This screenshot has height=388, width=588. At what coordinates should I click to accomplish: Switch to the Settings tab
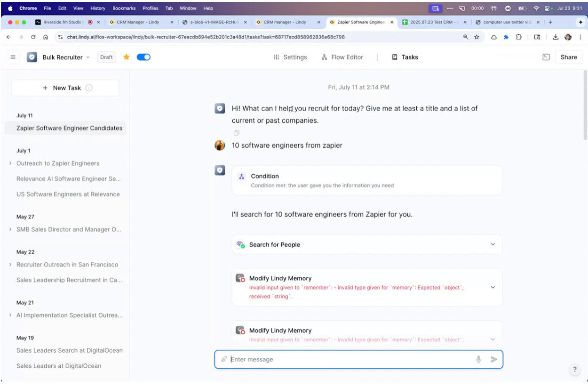click(290, 57)
